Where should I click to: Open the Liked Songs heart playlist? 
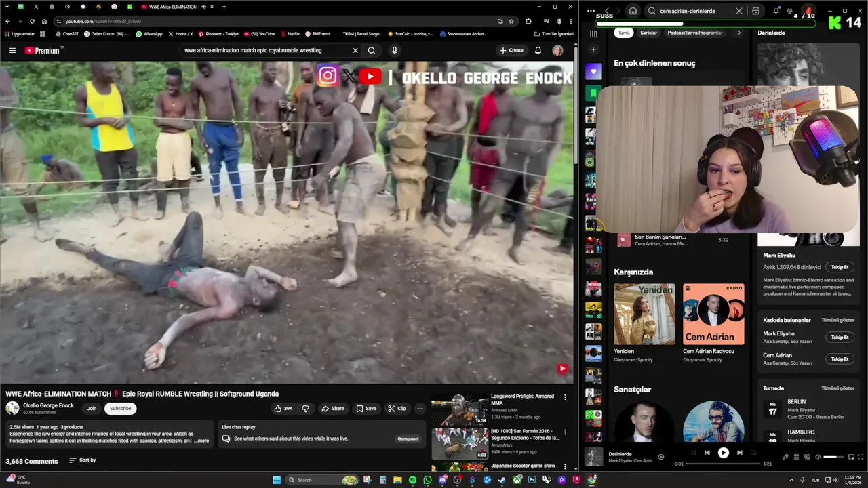tap(593, 71)
